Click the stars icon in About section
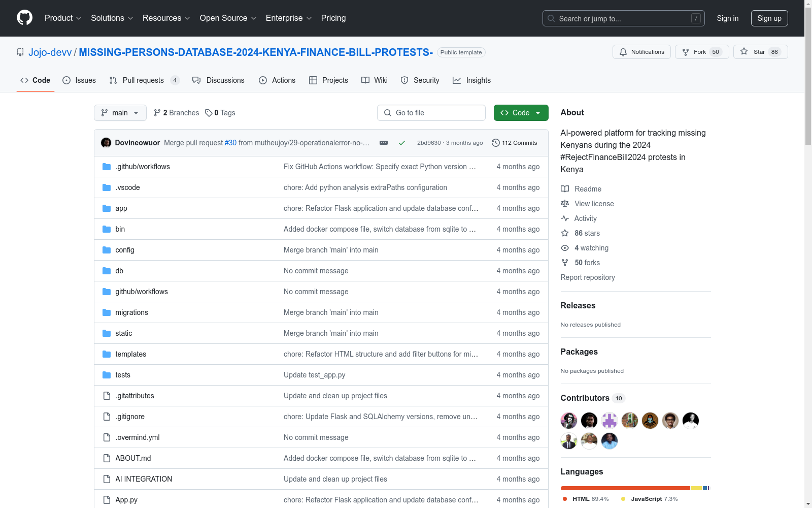The height and width of the screenshot is (508, 812). tap(565, 233)
